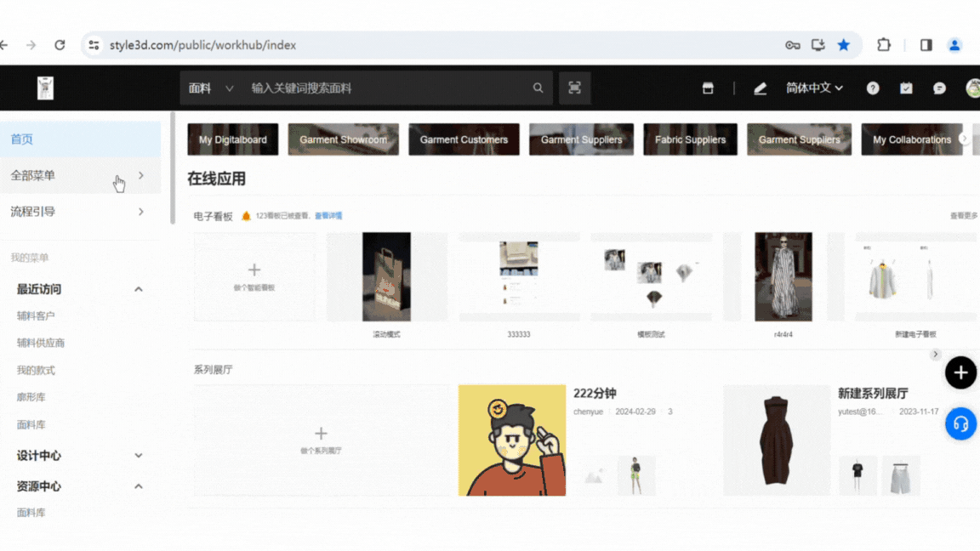Open the calendar task icon in header
This screenshot has height=551, width=980.
[x=906, y=88]
